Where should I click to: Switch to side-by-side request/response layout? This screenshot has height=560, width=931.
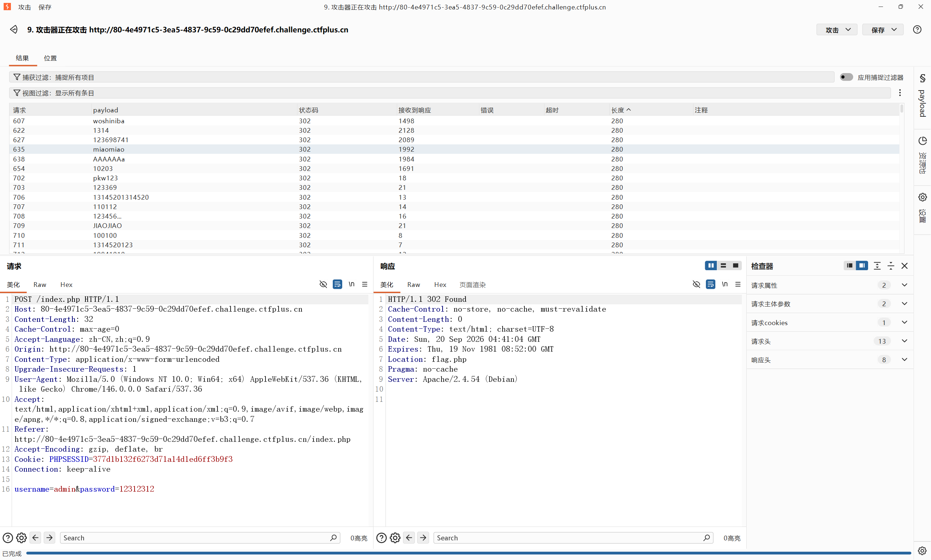(711, 266)
